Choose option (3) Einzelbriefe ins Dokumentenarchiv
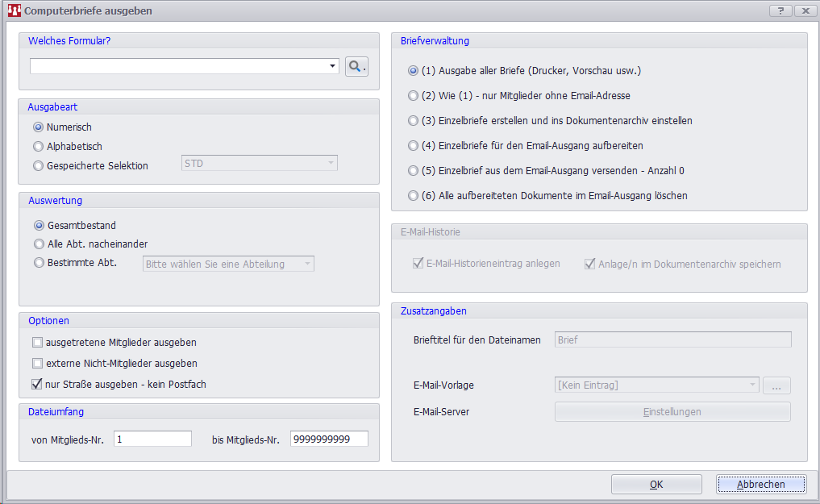The width and height of the screenshot is (820, 504). click(414, 121)
